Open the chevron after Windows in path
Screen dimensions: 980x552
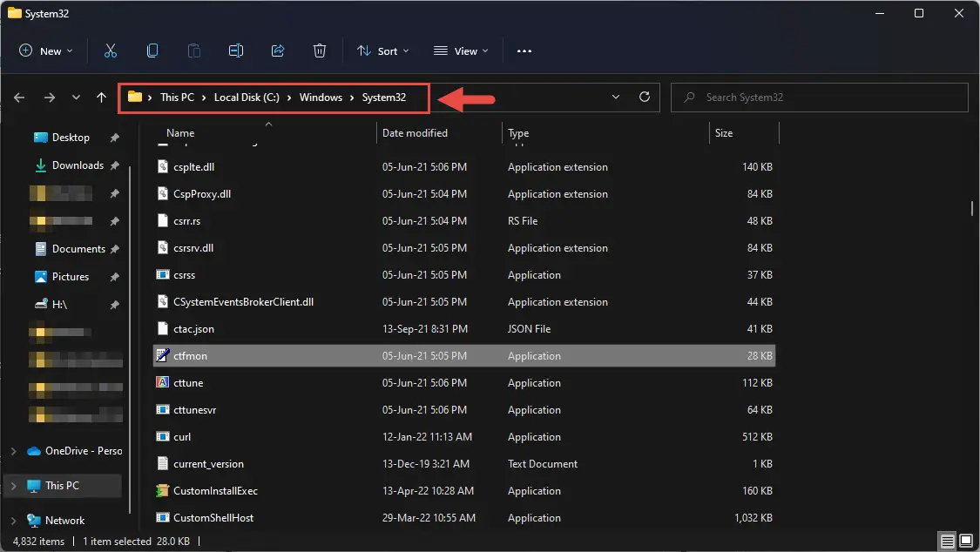[x=352, y=98]
